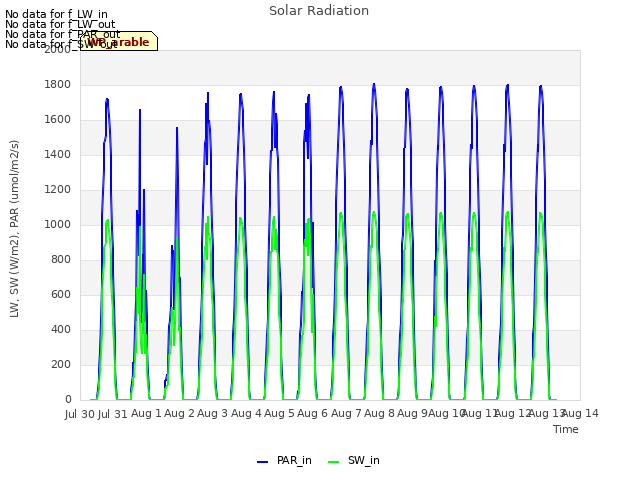Click the Aug 14 x-axis date label

click(580, 413)
